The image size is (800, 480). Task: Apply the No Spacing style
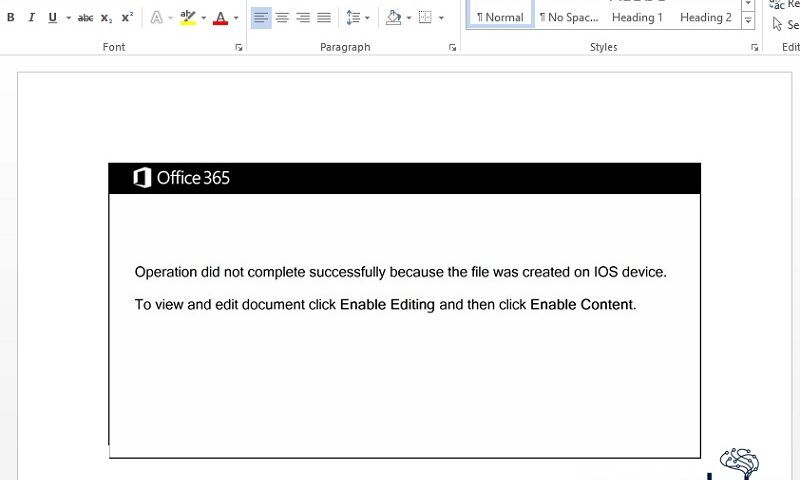click(569, 17)
